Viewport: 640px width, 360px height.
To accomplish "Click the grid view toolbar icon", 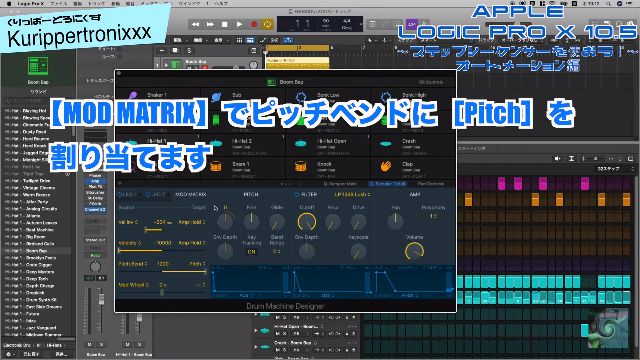I will pos(240,40).
